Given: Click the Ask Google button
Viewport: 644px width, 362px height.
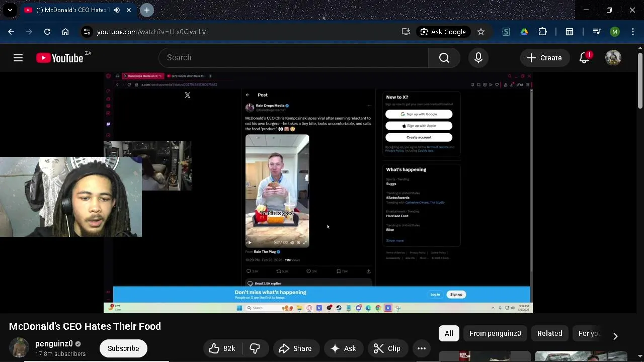Looking at the screenshot, I should (443, 32).
